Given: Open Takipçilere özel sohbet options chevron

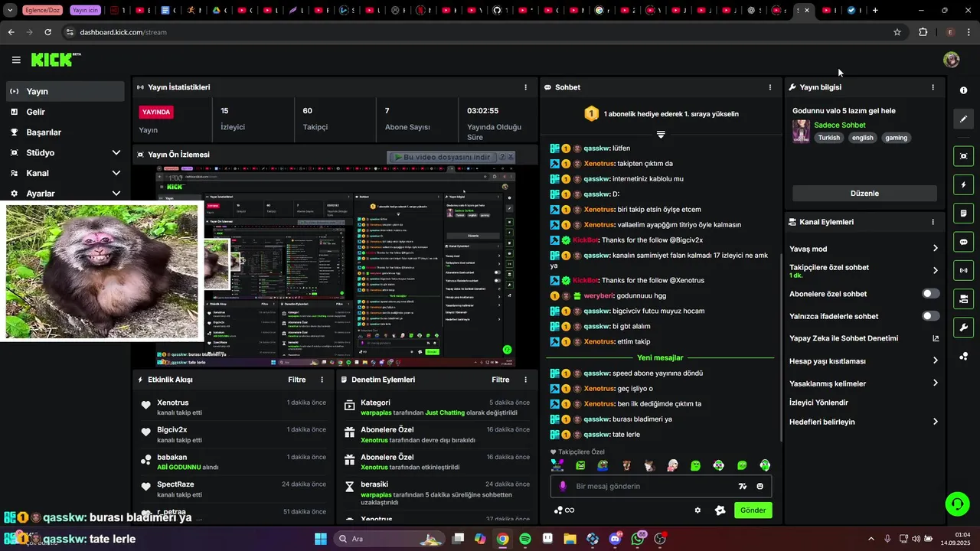Looking at the screenshot, I should click(935, 270).
